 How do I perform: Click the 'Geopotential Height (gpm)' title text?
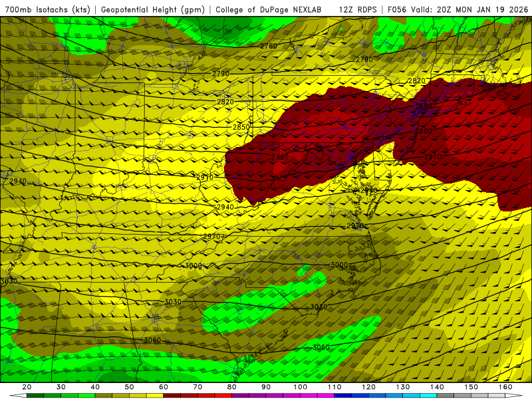(x=153, y=9)
